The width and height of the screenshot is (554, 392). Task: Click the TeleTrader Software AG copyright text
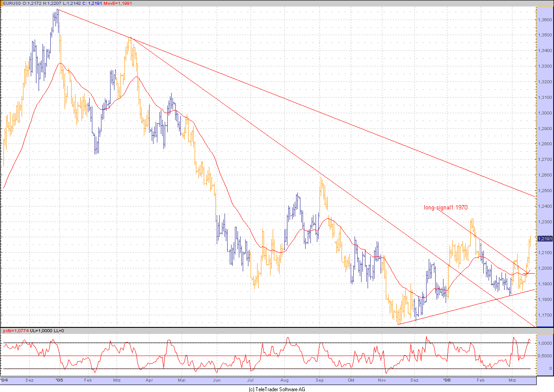[277, 389]
